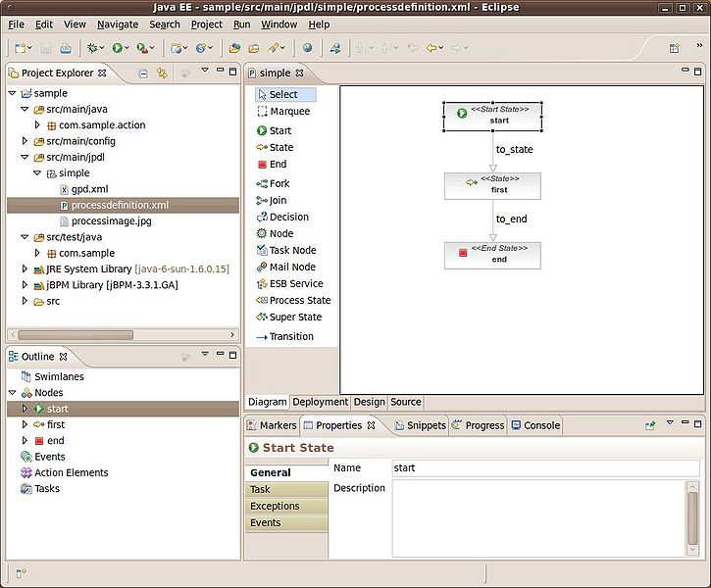Screen dimensions: 711x588
Task: Switch to Source editor tab
Action: (x=405, y=402)
